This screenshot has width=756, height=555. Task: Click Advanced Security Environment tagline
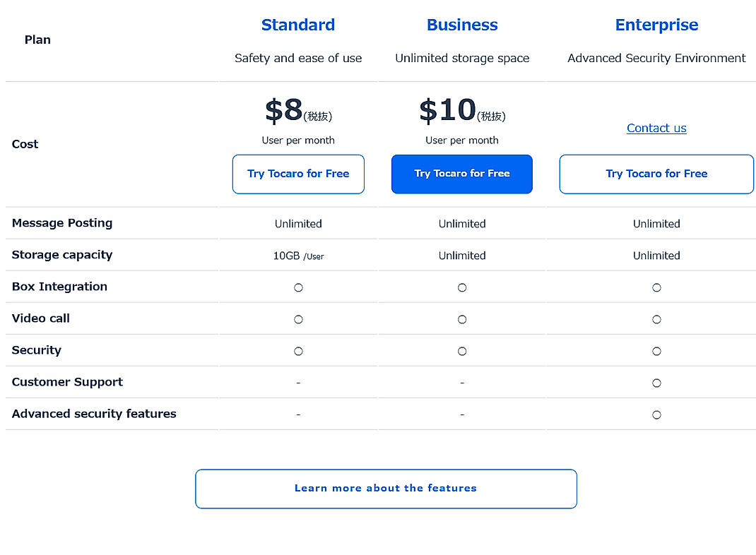tap(656, 59)
